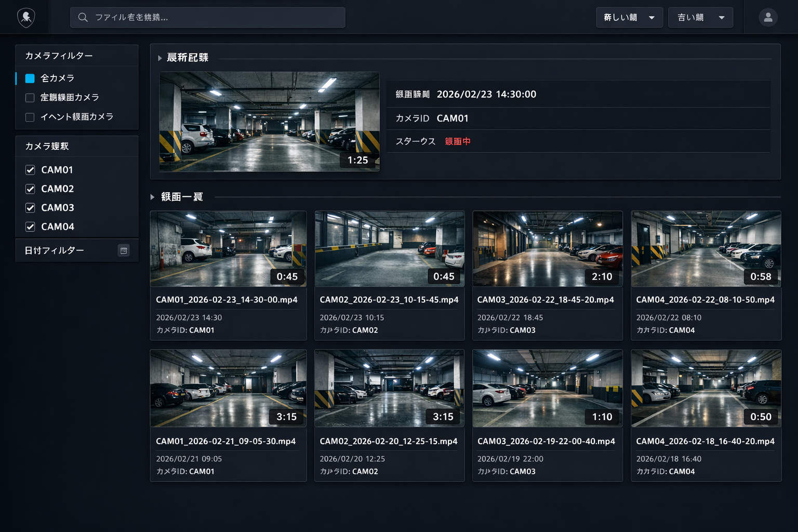Viewport: 798px width, 532px height.
Task: Open CAM04_2026-02-18_16-40-20.mp4 file name
Action: (x=705, y=441)
